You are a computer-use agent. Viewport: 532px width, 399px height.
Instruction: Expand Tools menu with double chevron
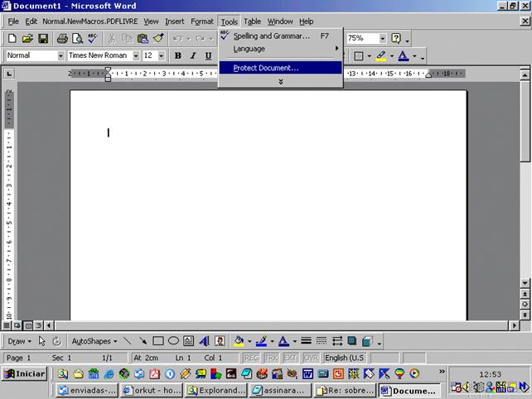[x=281, y=82]
